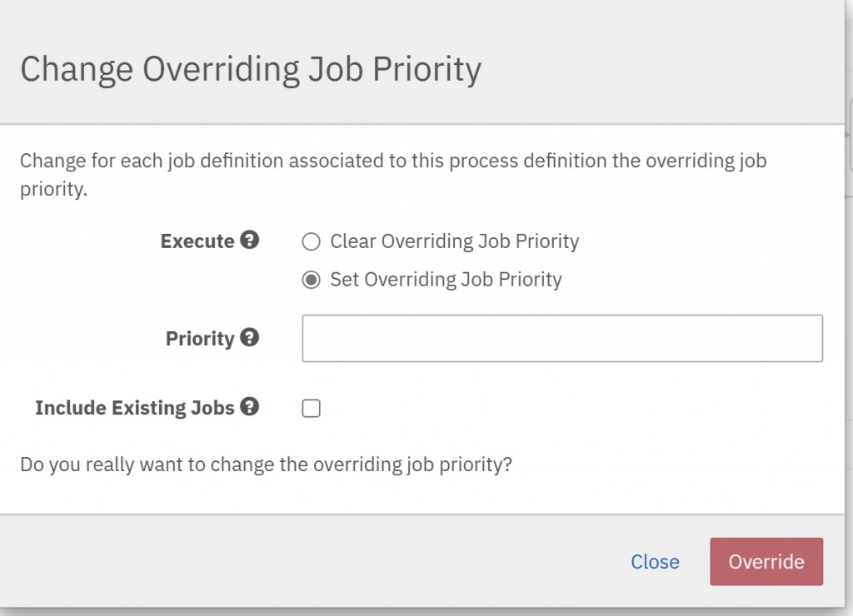Screen dimensions: 853x616
Task: Click the "Do you really want" confirmation text
Action: 266,464
